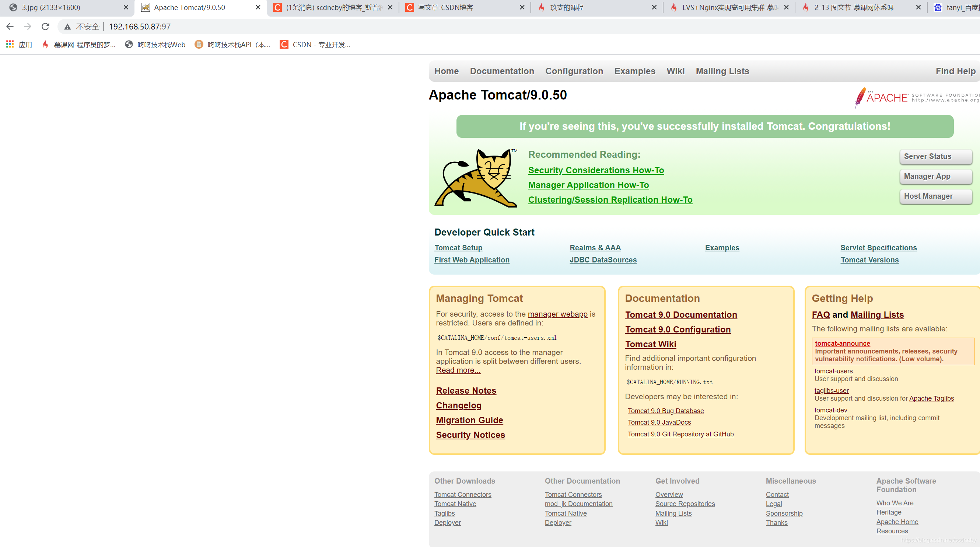Click the browser back navigation icon

click(x=11, y=26)
